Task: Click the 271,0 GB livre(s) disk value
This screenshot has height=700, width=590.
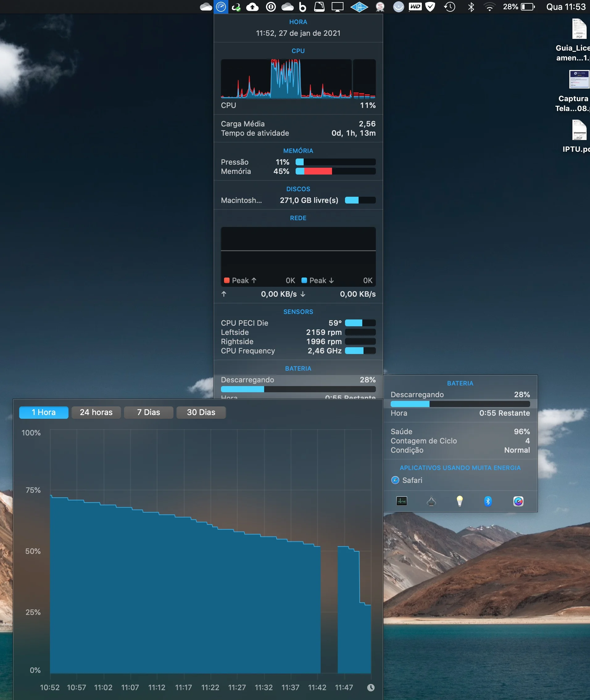Action: click(309, 200)
